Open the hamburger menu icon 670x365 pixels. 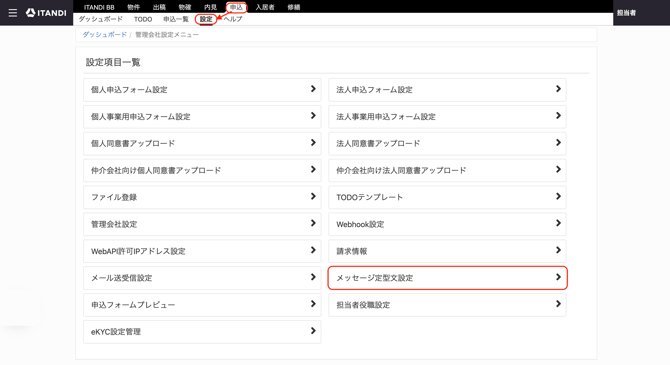(13, 13)
